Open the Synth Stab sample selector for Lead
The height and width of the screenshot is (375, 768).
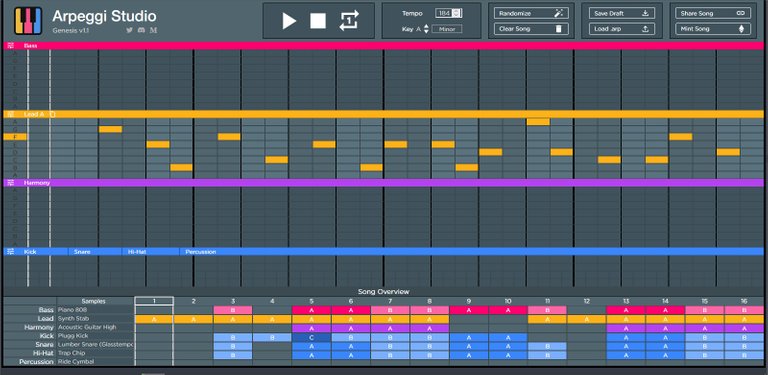(95, 319)
